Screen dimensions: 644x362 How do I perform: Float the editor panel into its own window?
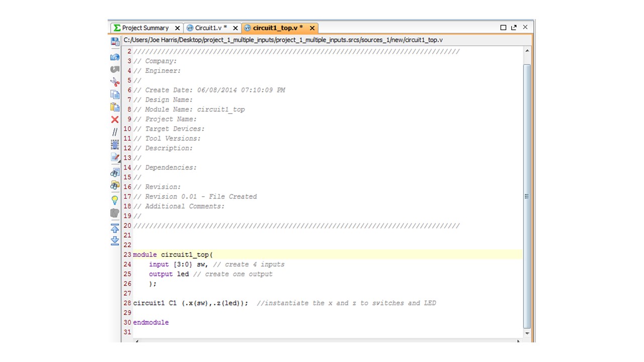tap(514, 28)
